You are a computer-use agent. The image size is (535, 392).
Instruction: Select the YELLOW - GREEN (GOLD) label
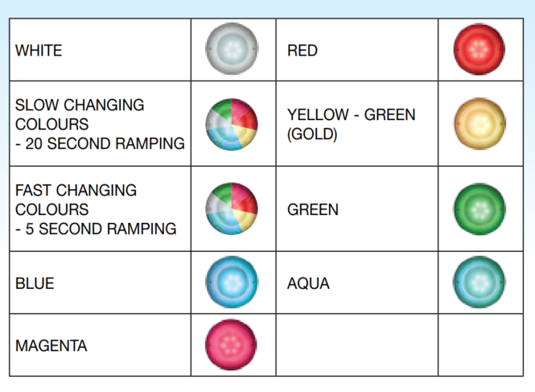coord(352,124)
